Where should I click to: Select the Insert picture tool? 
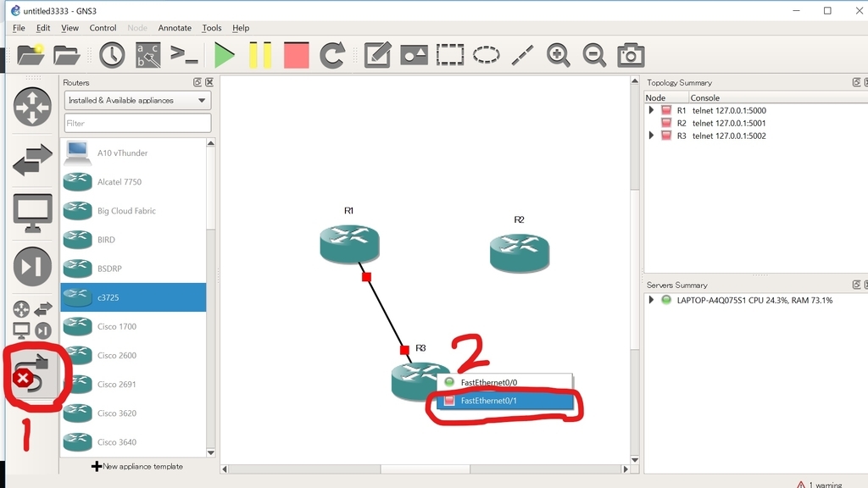[x=414, y=55]
